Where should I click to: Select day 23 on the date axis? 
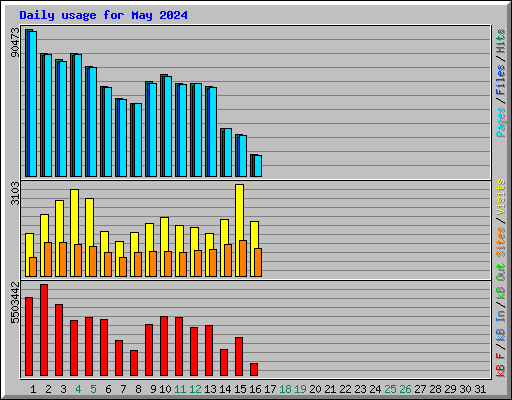pyautogui.click(x=360, y=389)
